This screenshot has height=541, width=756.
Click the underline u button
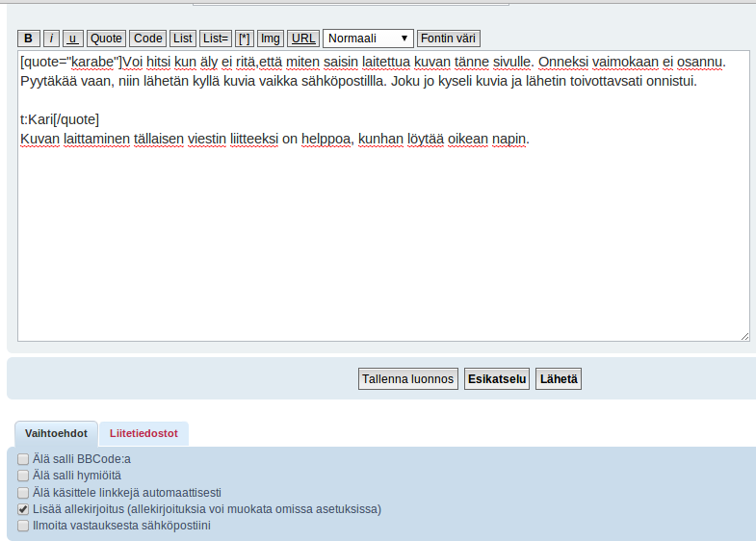click(x=73, y=39)
